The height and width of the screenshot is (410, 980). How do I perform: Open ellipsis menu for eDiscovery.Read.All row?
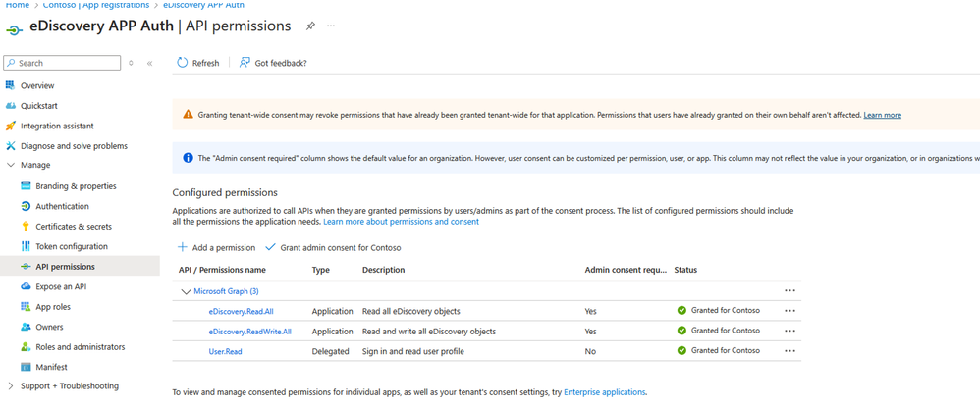789,311
